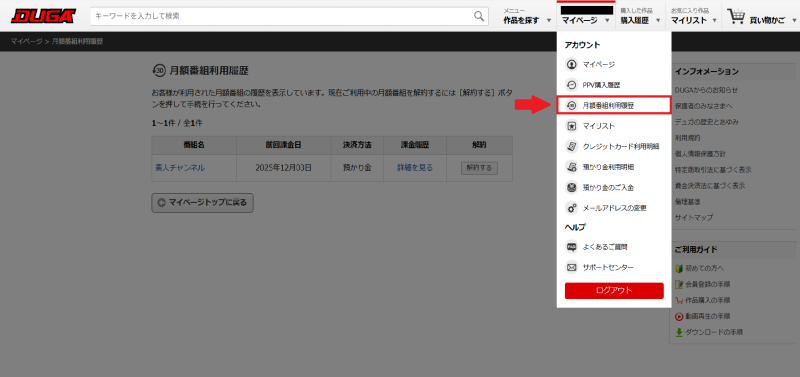Click the DUGA logo

[x=43, y=16]
